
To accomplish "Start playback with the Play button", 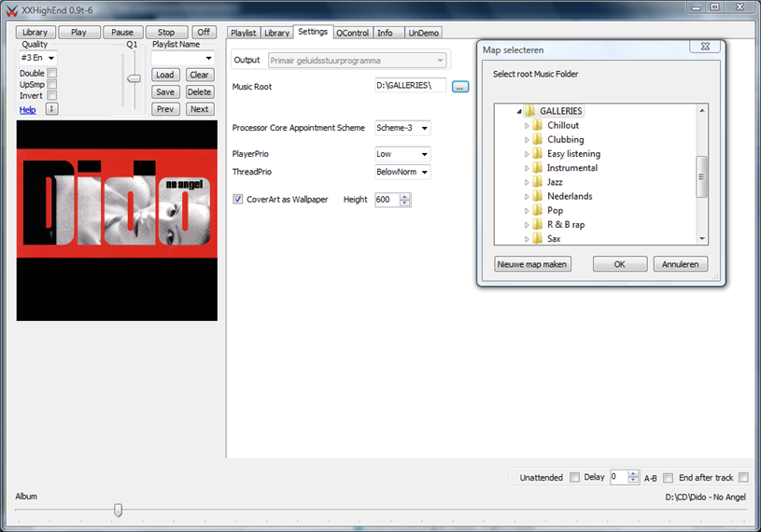I will click(x=78, y=32).
